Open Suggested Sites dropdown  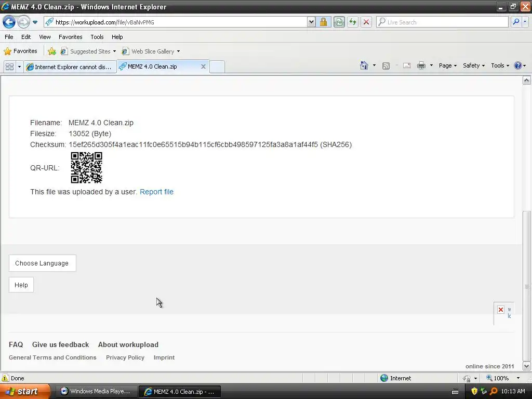[88, 51]
